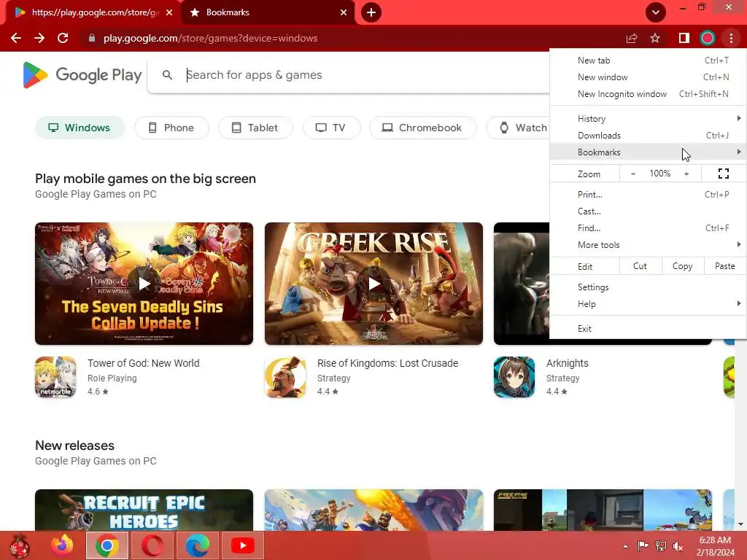Open Tower of God: New World title
The height and width of the screenshot is (560, 747).
tap(144, 363)
